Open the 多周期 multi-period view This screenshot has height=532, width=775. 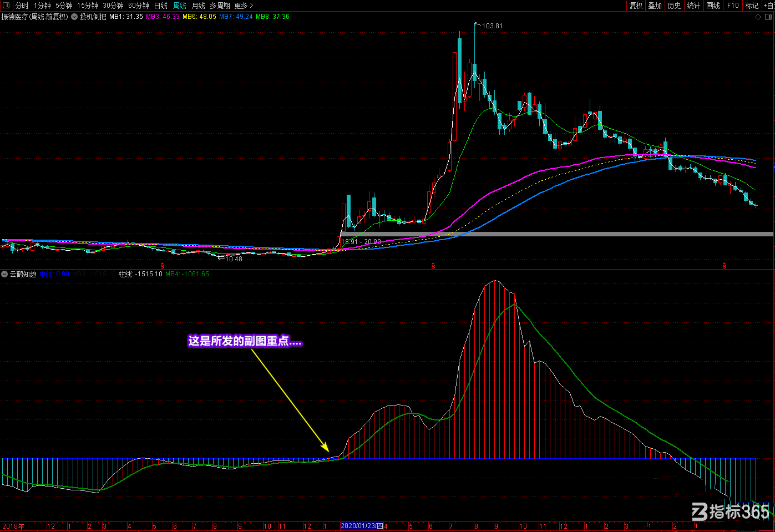tap(220, 6)
